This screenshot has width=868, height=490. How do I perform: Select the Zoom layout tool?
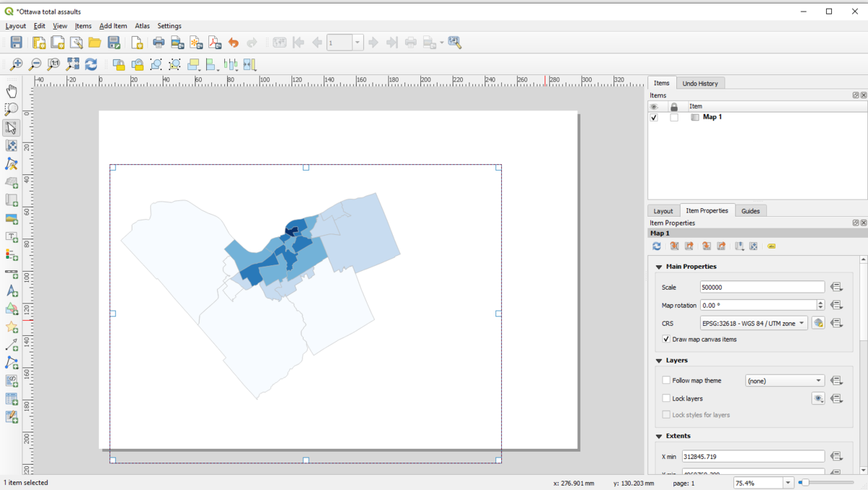pyautogui.click(x=11, y=109)
